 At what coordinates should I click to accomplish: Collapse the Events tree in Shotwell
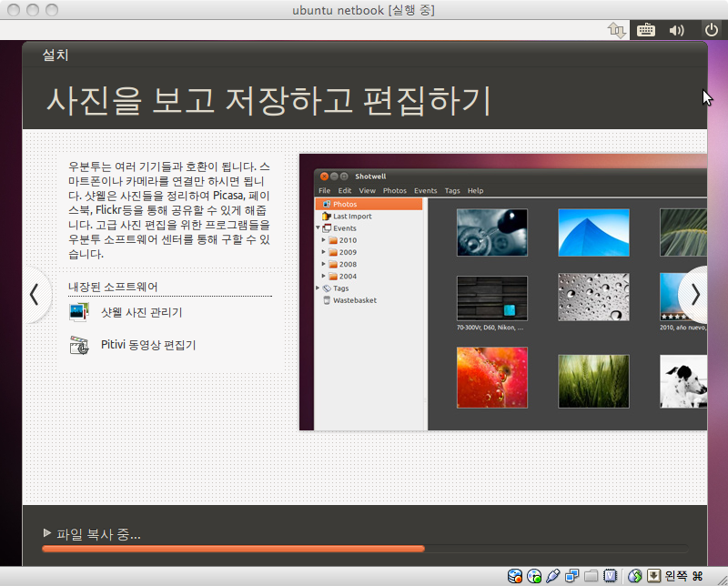(318, 227)
